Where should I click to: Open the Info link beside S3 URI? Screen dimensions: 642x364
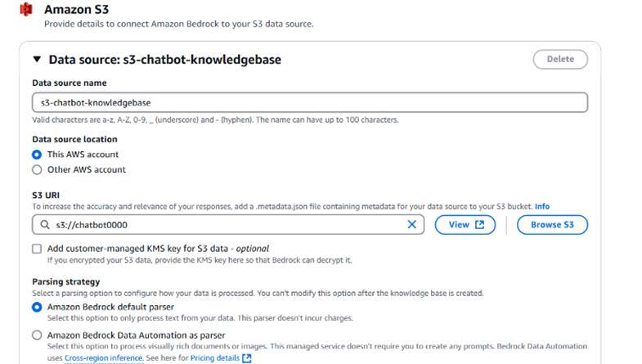coord(542,206)
